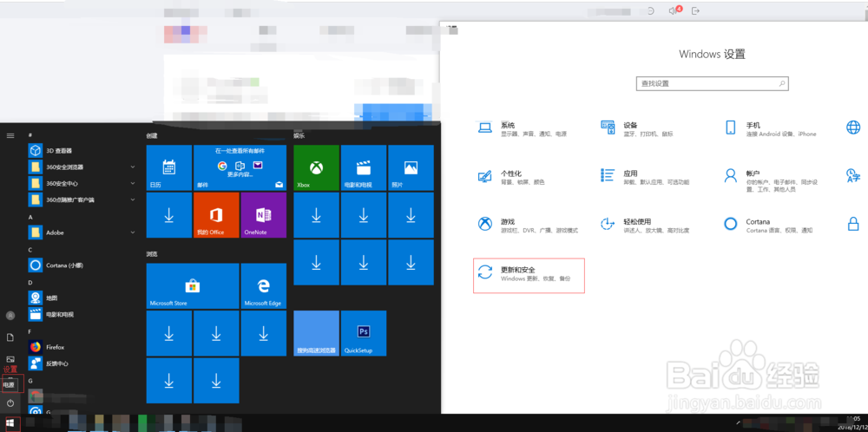Screen dimensions: 868x432
Task: Open the 帐户 (Accounts) settings category
Action: click(771, 181)
